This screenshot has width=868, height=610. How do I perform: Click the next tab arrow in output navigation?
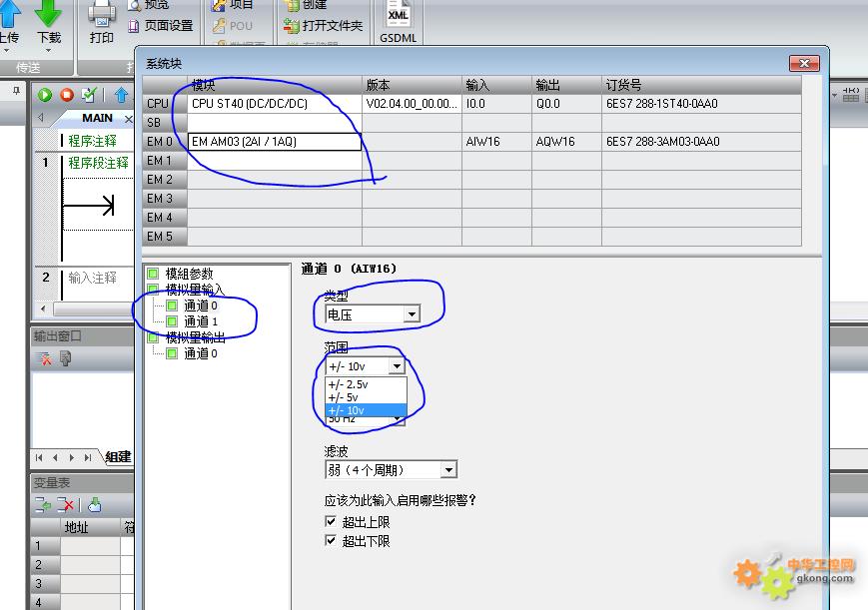click(x=71, y=457)
